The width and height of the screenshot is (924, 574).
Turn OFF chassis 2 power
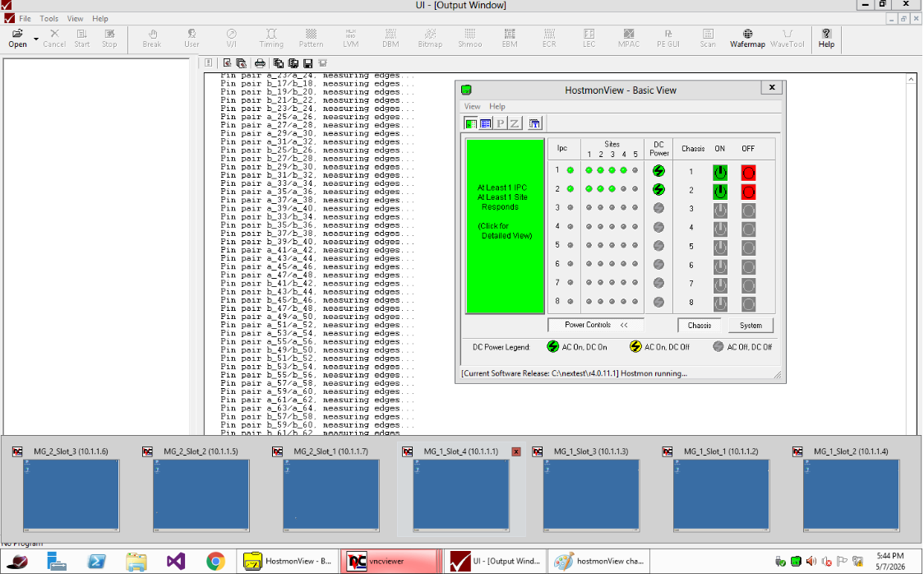tap(748, 192)
